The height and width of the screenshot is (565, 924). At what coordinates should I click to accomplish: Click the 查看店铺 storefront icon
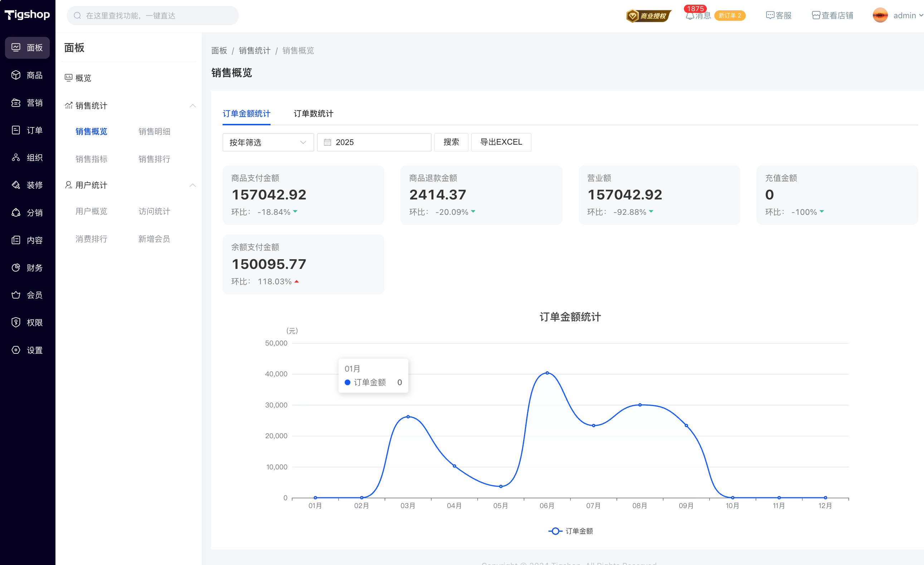click(816, 15)
